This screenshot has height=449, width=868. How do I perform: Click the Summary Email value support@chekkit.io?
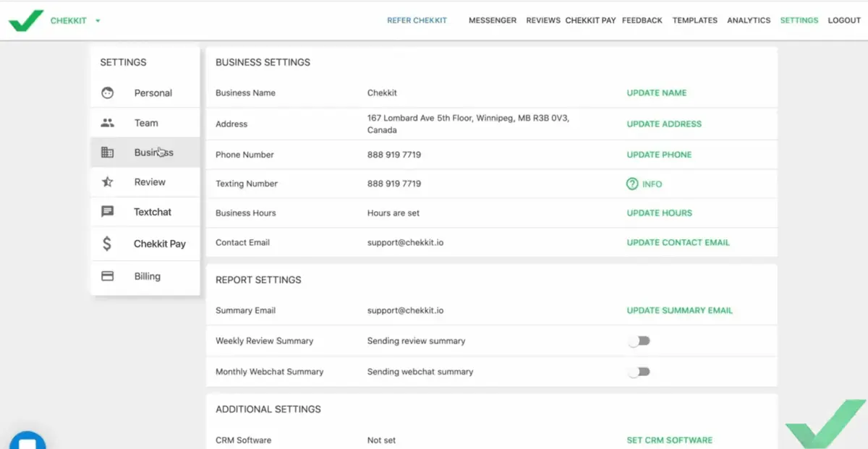point(405,311)
